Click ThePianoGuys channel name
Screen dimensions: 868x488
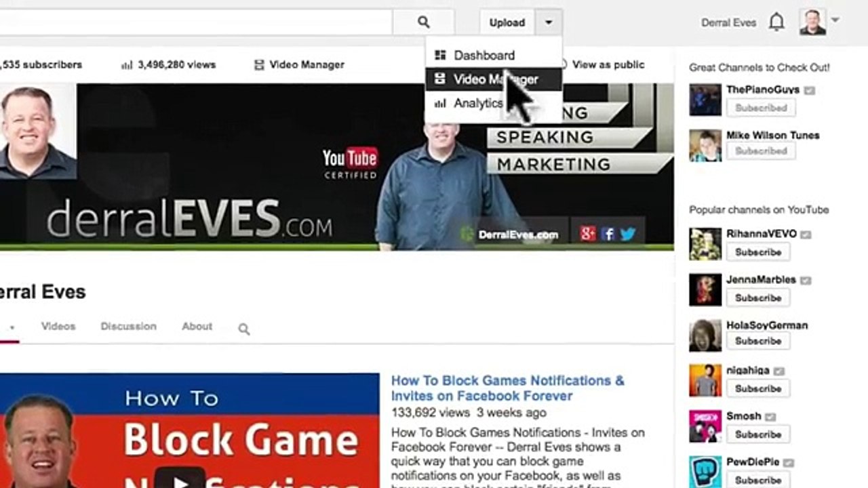(x=763, y=89)
